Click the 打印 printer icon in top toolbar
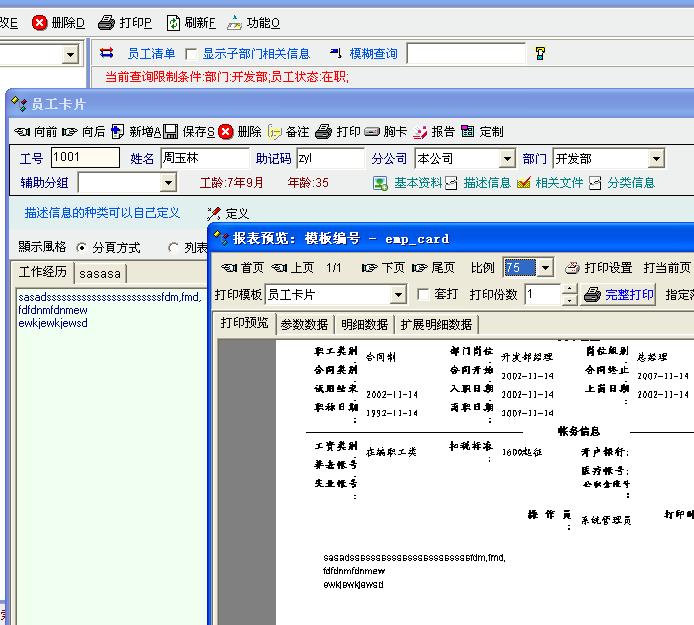This screenshot has height=625, width=694. tap(108, 22)
